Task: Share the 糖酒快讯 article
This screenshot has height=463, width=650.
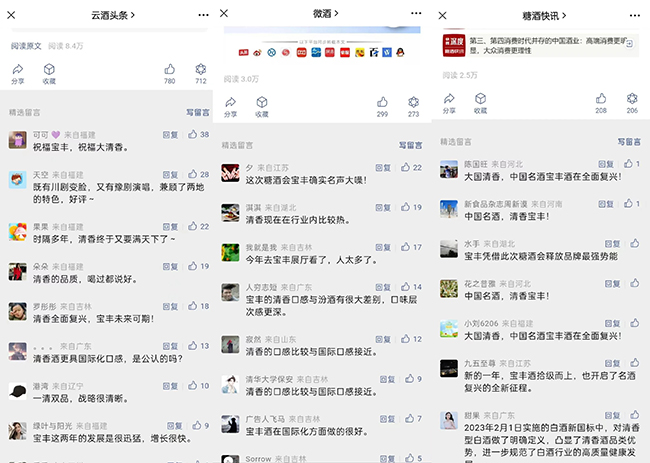Action: [449, 104]
